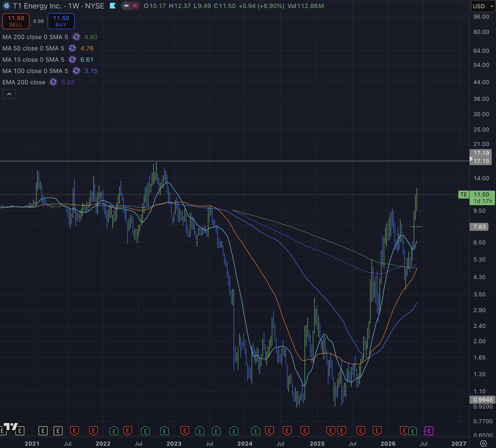Select the EMA 200 close legend
The image size is (496, 448).
pos(24,82)
